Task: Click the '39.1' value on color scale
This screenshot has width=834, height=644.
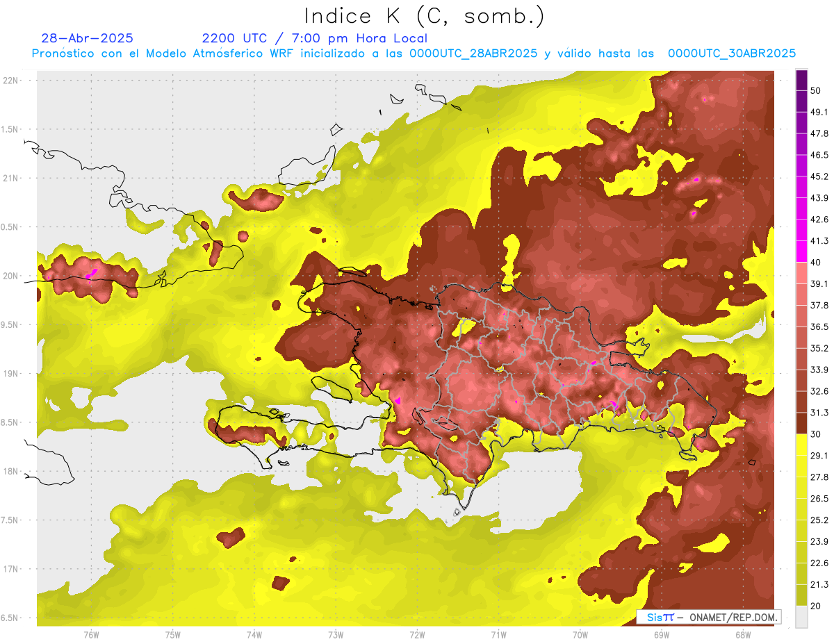Action: 819,284
